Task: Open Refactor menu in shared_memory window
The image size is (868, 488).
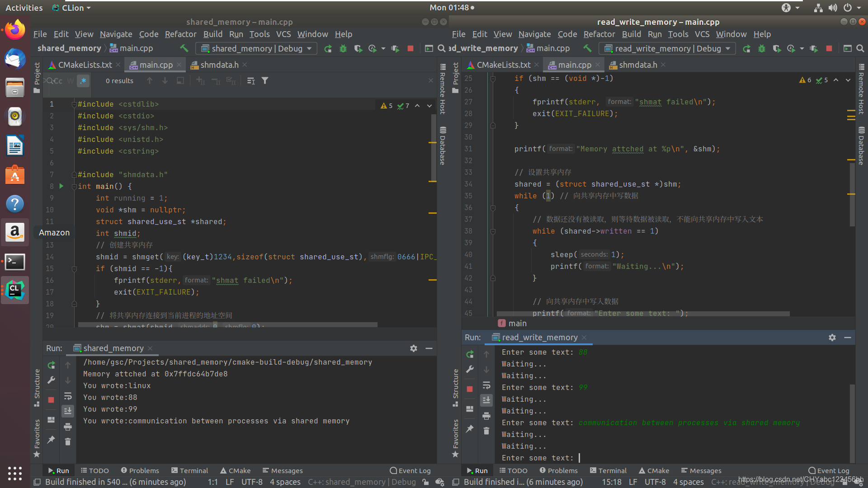Action: click(180, 34)
